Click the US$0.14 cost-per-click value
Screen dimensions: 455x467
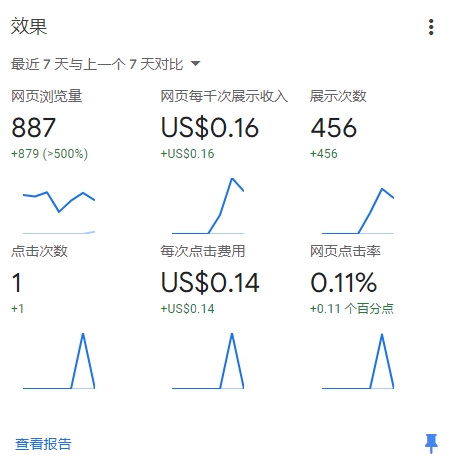(210, 283)
